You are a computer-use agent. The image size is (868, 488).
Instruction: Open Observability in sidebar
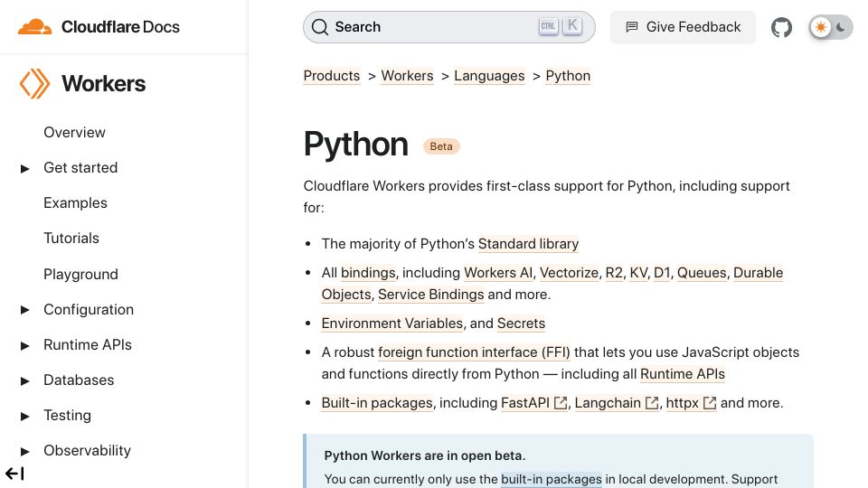pos(88,450)
